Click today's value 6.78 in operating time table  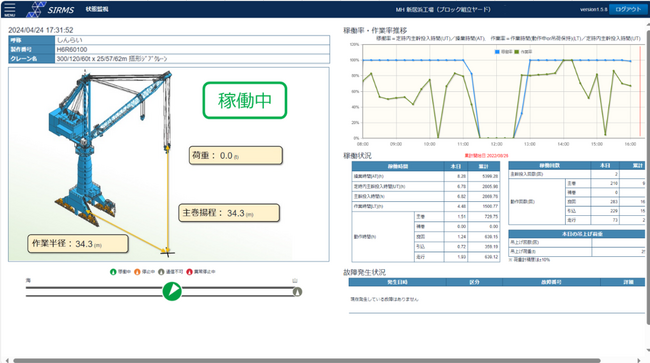coord(461,186)
